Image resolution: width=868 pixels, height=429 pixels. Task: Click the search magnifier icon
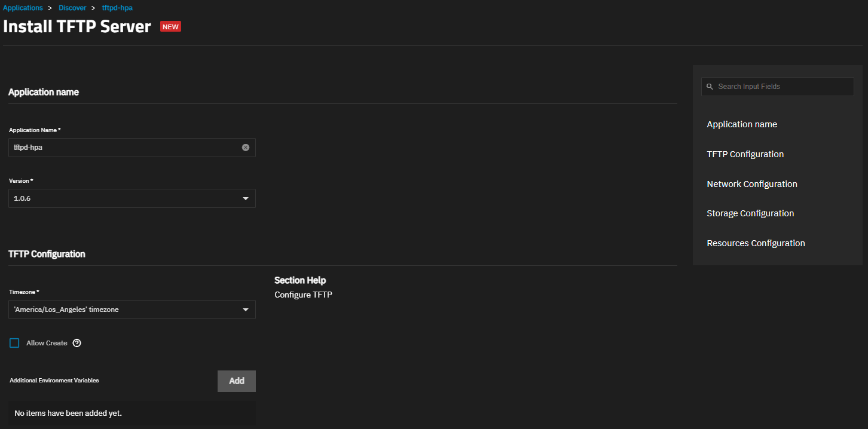710,87
